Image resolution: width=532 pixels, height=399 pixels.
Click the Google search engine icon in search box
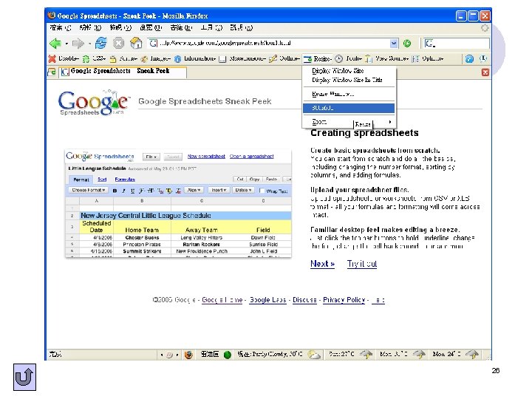click(x=429, y=44)
